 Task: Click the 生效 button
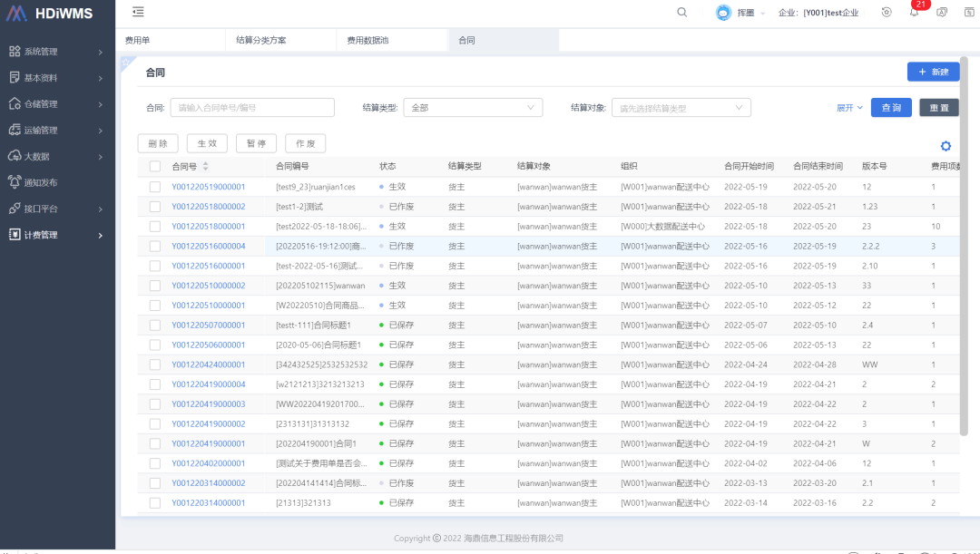click(x=207, y=143)
